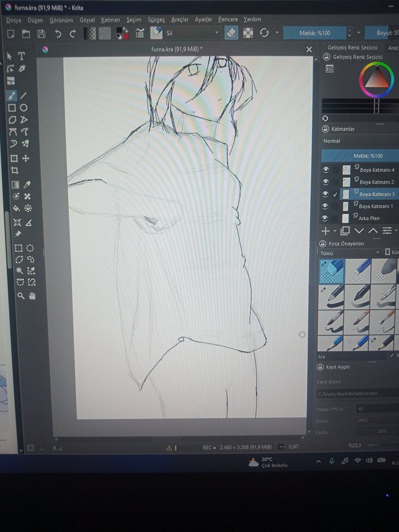Select the Bezier Curve tool
Viewport: 399px width, 532px height.
(13, 132)
